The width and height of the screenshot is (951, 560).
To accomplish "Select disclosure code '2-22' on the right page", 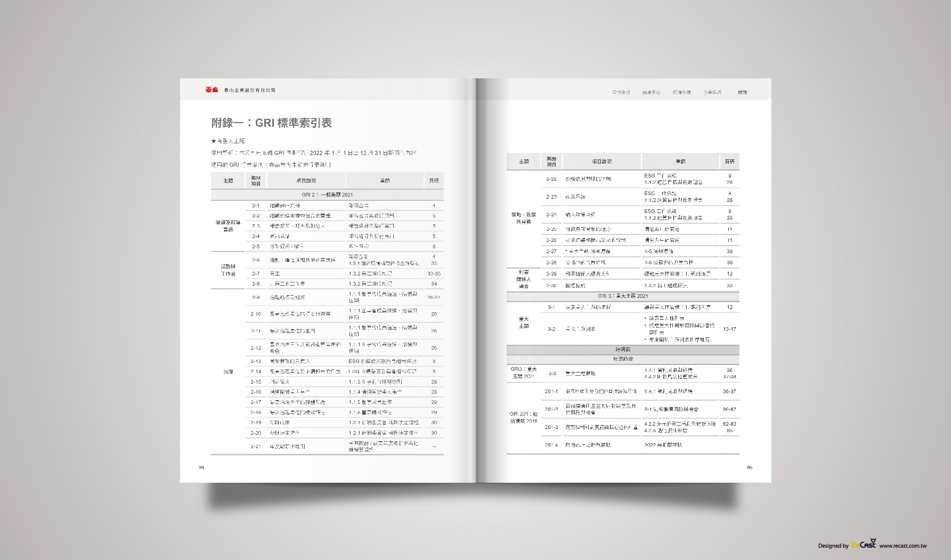I will pos(551,179).
